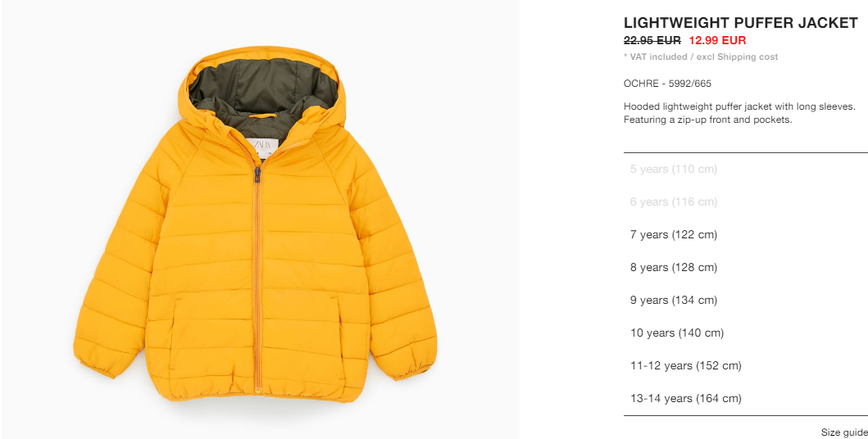Click the Lightweight Puffer Jacket title
The width and height of the screenshot is (868, 439).
click(x=740, y=23)
